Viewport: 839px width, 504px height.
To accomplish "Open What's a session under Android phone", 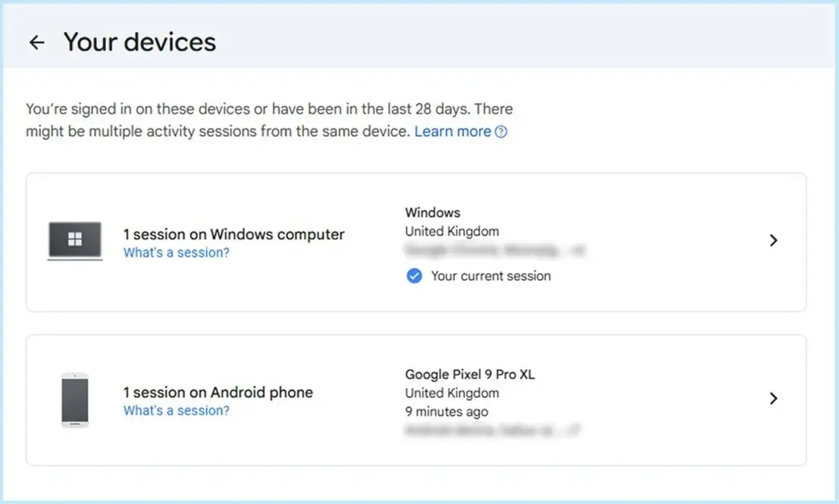I will point(176,411).
